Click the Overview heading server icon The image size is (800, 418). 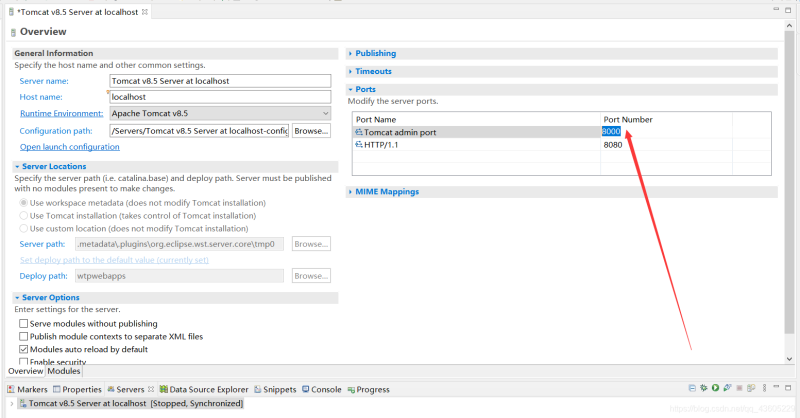[13, 33]
